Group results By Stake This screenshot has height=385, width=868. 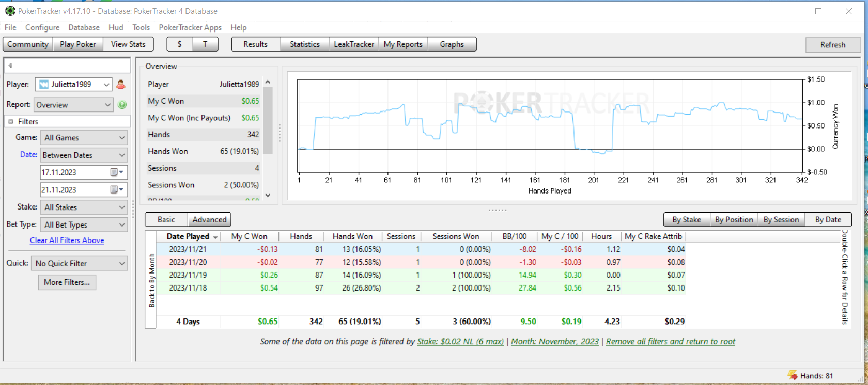pos(687,220)
